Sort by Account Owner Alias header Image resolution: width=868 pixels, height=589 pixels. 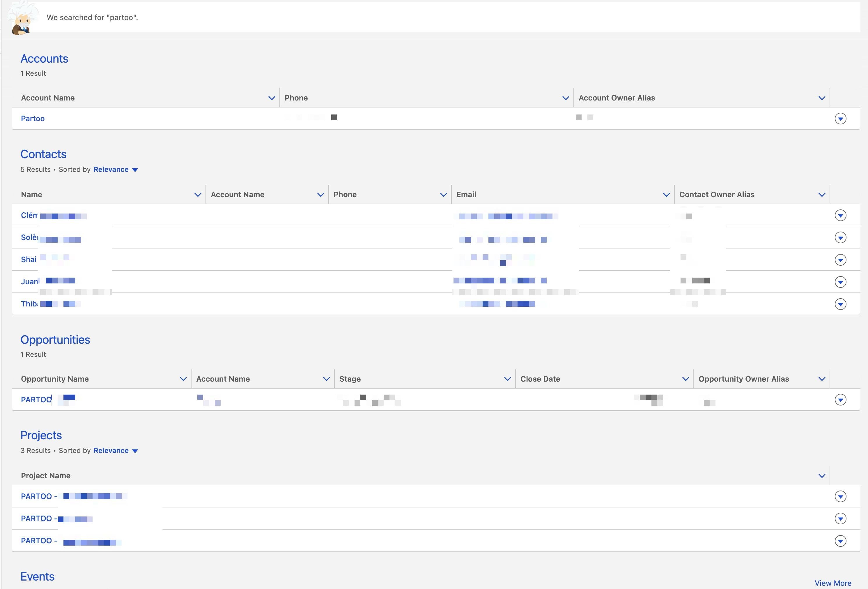point(617,98)
